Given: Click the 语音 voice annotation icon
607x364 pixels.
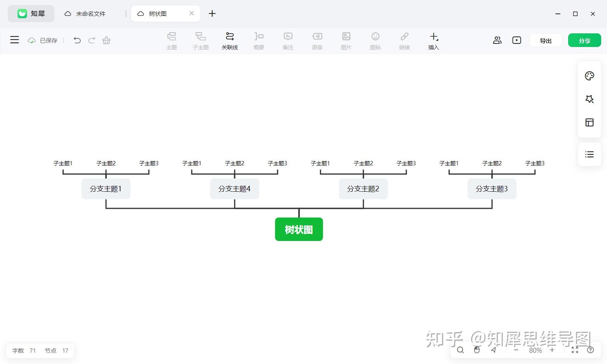Looking at the screenshot, I should (x=317, y=40).
